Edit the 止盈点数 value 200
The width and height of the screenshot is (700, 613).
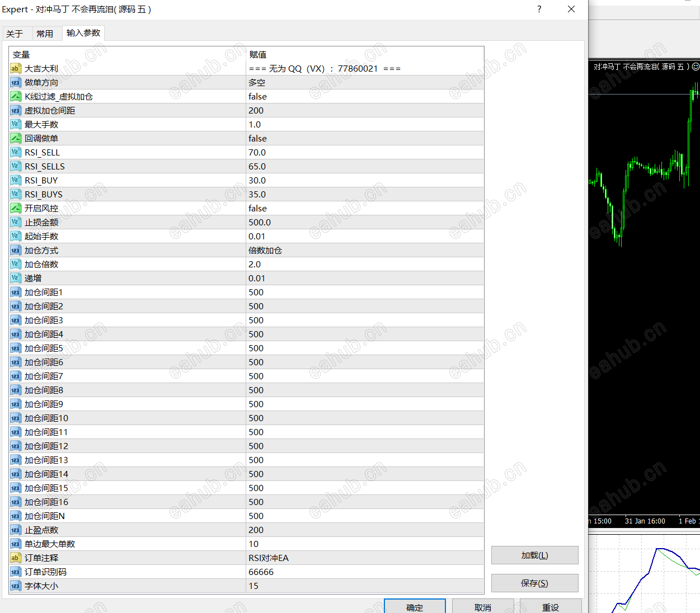pos(365,530)
